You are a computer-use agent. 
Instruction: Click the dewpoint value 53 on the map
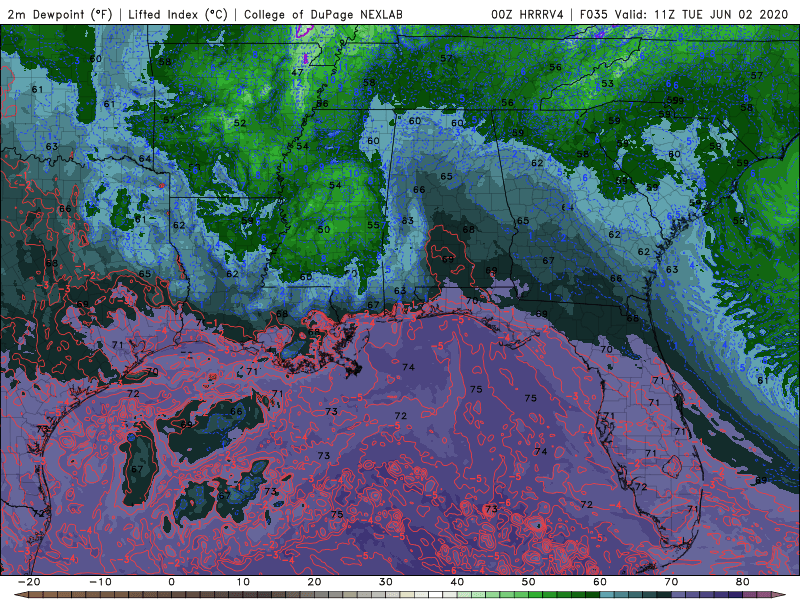(x=607, y=83)
